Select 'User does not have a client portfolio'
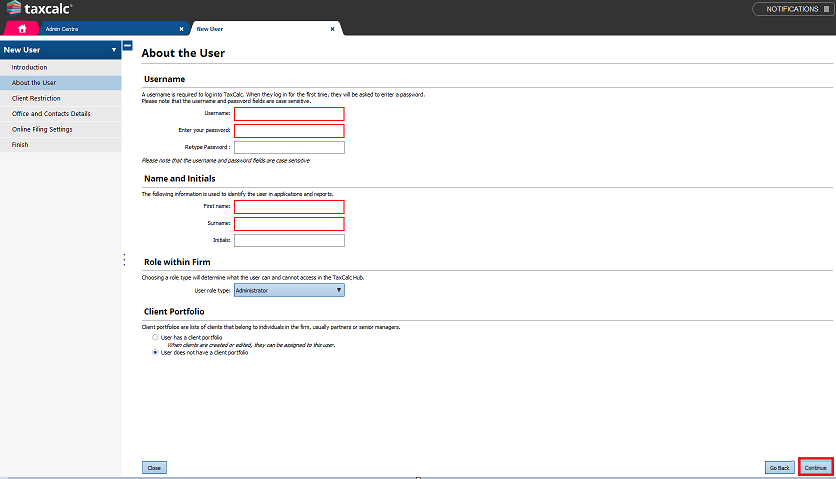The width and height of the screenshot is (836, 479). coord(154,352)
